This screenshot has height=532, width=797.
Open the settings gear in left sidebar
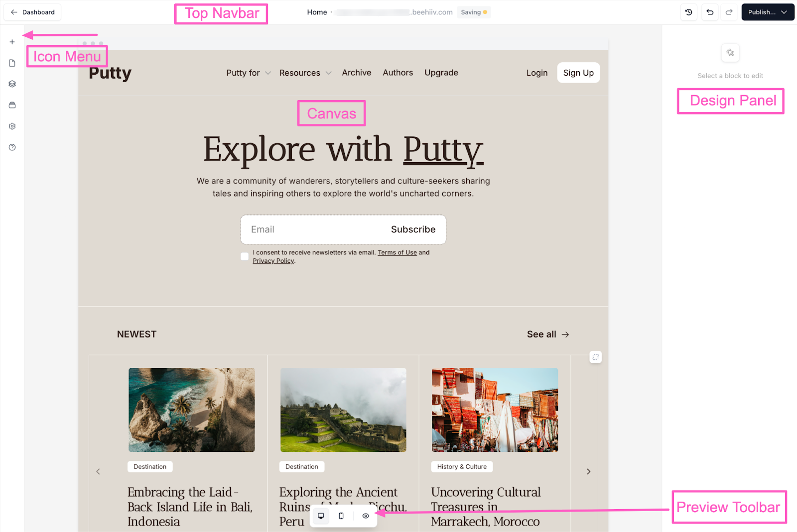(x=12, y=126)
